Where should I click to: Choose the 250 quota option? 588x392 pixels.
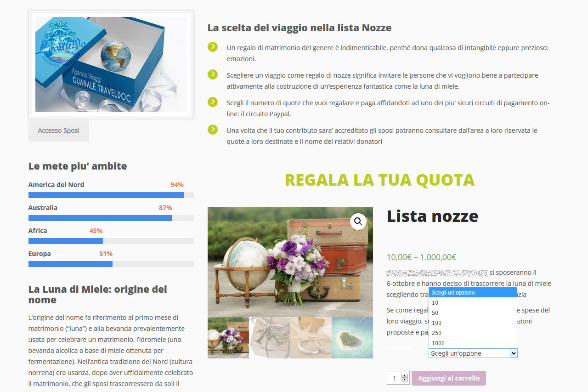pyautogui.click(x=473, y=333)
